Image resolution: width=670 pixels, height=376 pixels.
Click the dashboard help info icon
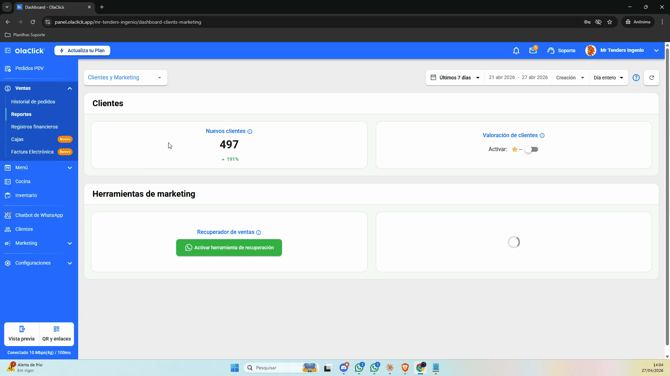coord(636,77)
